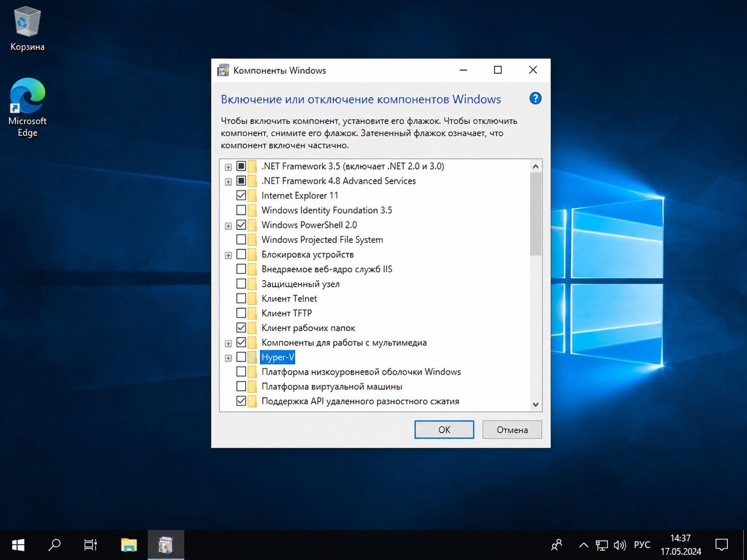This screenshot has height=560, width=747.
Task: Click folder icon next to Hyper-V
Action: 252,357
